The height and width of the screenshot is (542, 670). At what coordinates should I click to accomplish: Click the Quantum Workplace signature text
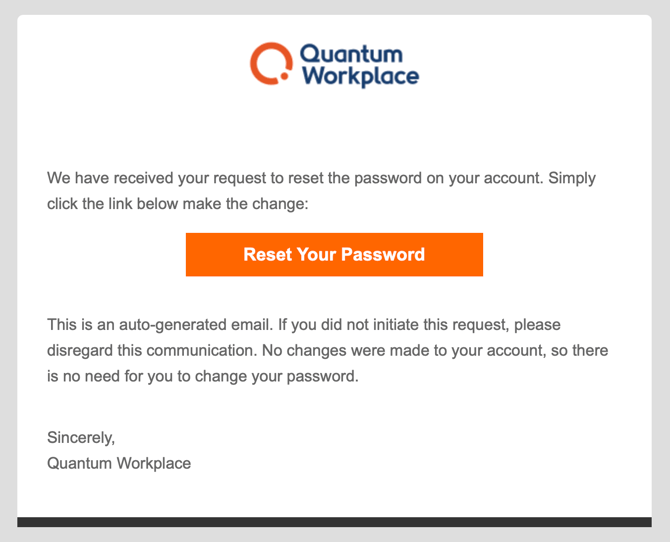tap(119, 463)
